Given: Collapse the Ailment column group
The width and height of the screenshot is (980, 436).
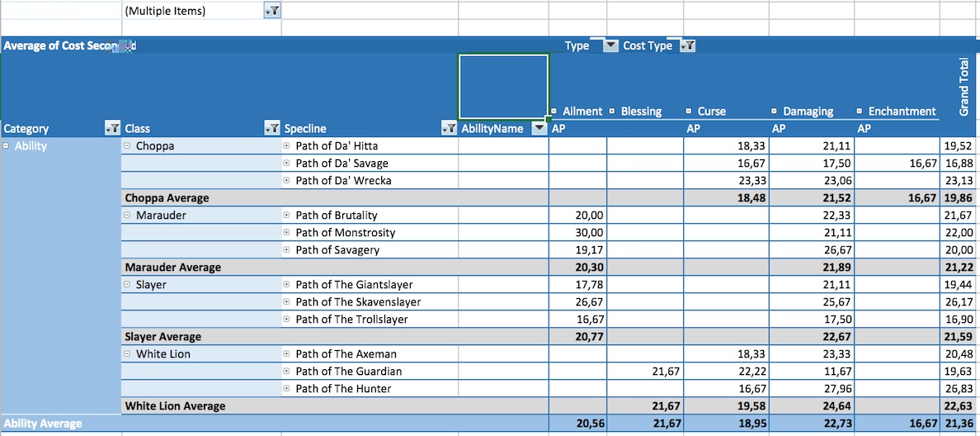Looking at the screenshot, I should [x=555, y=111].
